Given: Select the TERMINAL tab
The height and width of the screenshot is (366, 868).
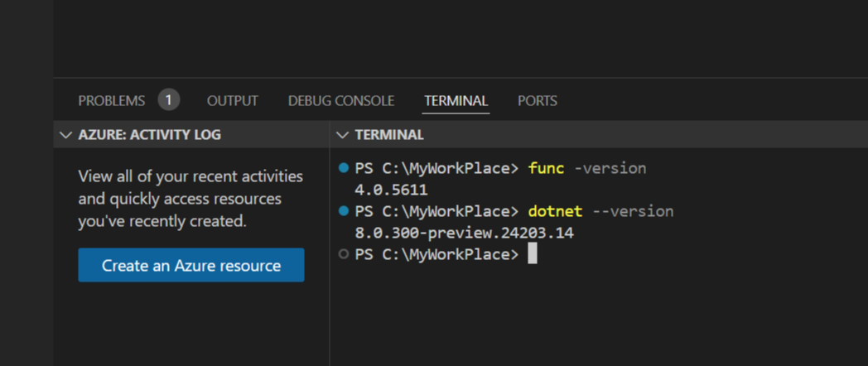Looking at the screenshot, I should [456, 100].
